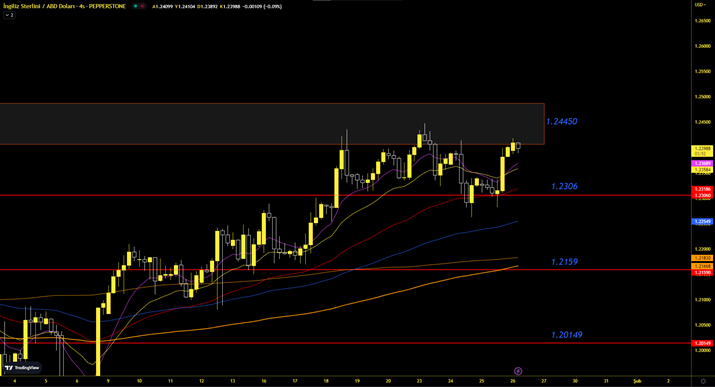Toggle the red status dot in header
The height and width of the screenshot is (387, 715).
(142, 6)
